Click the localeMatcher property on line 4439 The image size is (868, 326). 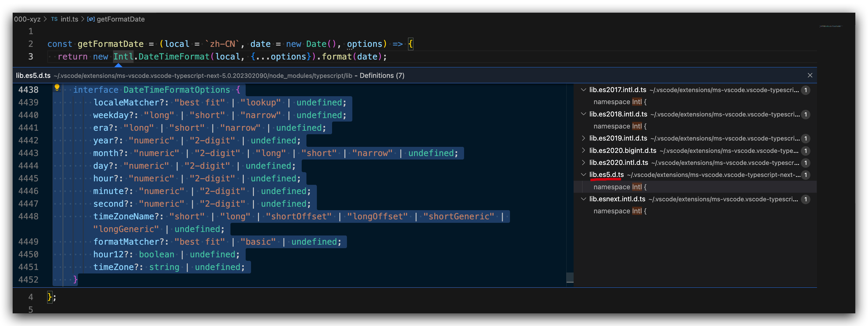pyautogui.click(x=126, y=102)
